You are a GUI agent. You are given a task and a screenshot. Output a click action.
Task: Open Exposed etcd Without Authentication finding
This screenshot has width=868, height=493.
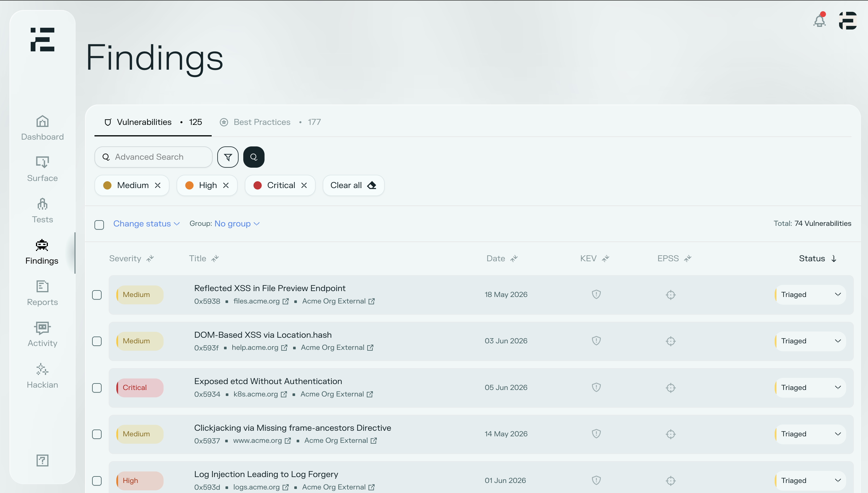point(268,381)
